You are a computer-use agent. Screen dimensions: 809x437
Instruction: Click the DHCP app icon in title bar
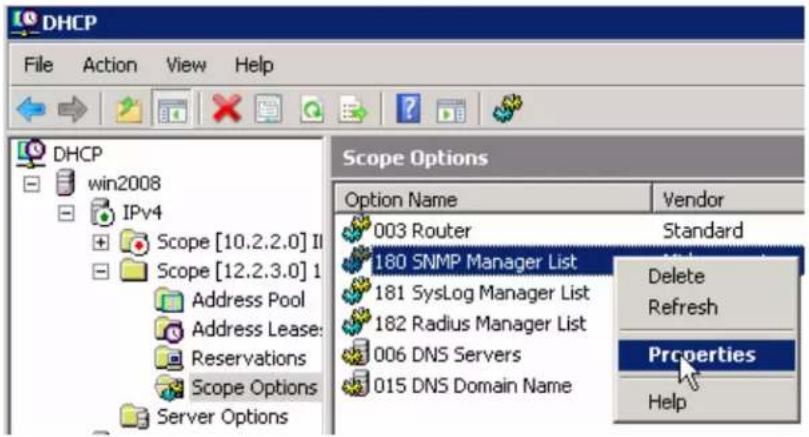pyautogui.click(x=25, y=22)
